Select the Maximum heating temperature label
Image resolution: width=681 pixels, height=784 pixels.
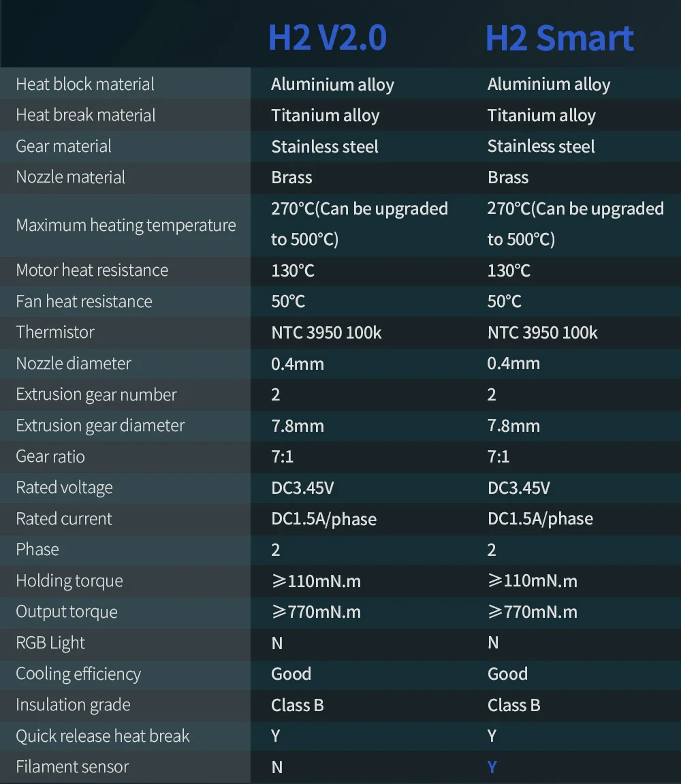pos(126,225)
